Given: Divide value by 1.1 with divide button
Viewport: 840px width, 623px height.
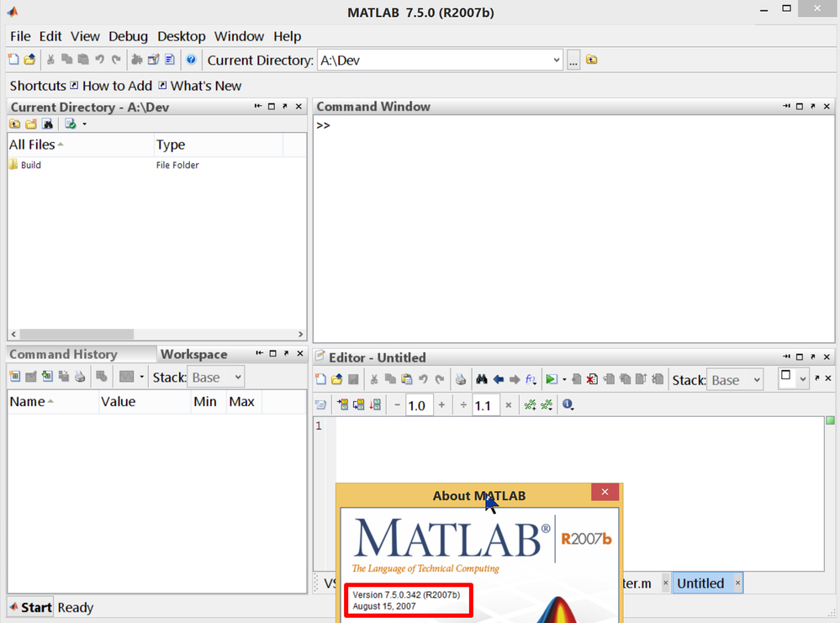Looking at the screenshot, I should [x=463, y=405].
